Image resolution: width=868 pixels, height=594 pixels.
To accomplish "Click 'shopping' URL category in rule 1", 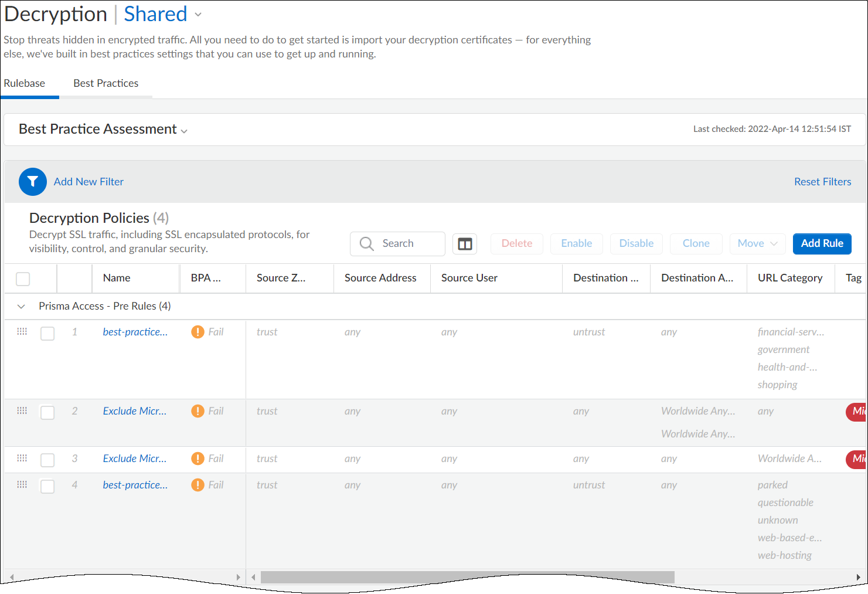I will (778, 385).
